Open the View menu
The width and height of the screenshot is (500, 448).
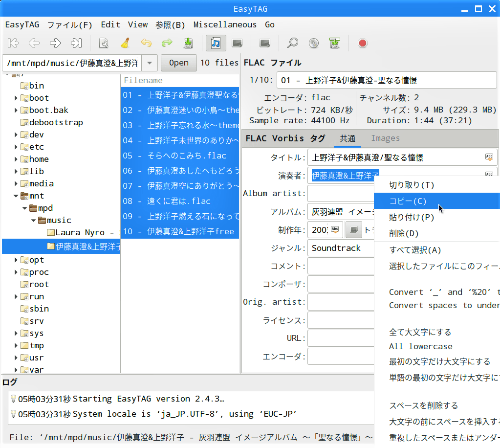point(138,24)
